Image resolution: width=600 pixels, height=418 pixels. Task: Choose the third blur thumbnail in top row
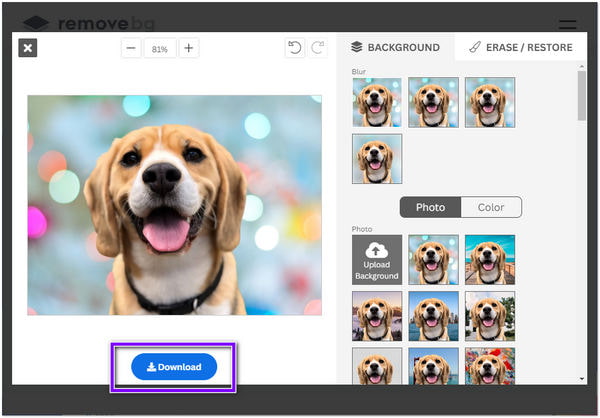tap(490, 102)
